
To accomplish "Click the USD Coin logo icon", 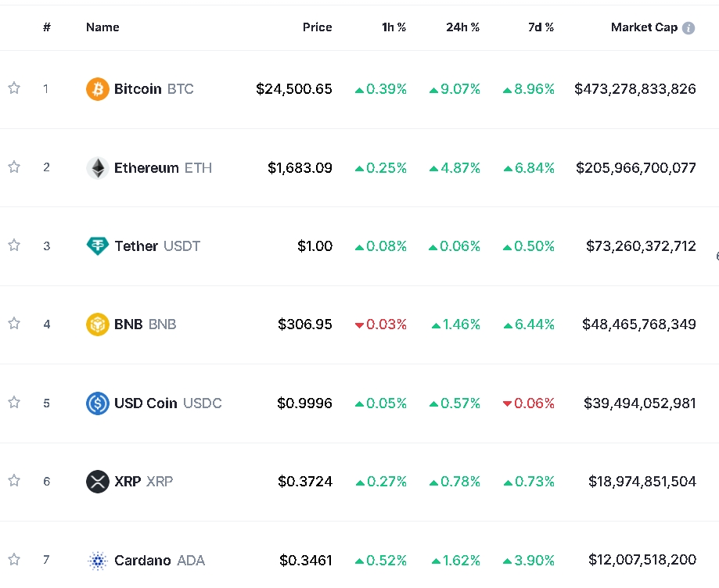I will pos(98,403).
